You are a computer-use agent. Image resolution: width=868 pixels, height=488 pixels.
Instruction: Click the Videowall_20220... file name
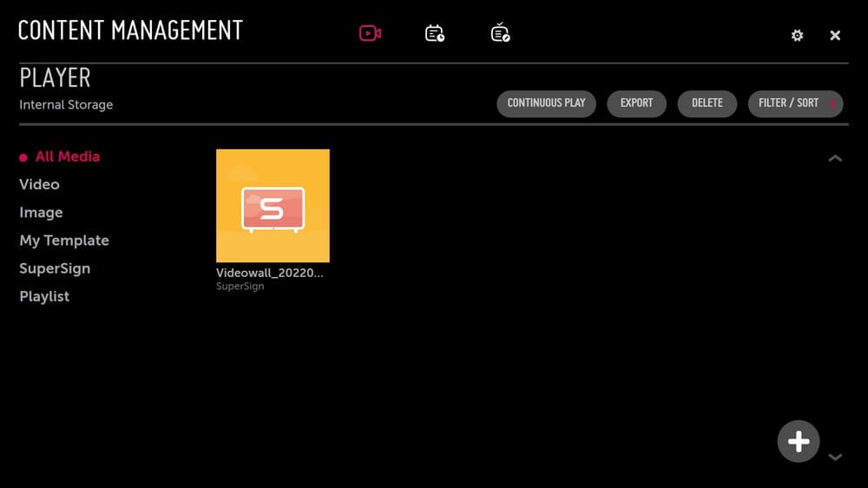(x=270, y=273)
